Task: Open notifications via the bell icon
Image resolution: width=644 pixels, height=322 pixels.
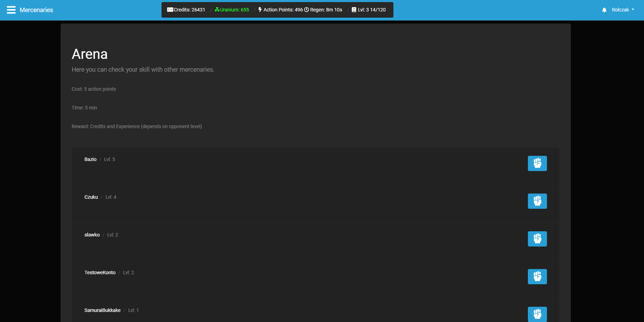Action: click(x=604, y=10)
